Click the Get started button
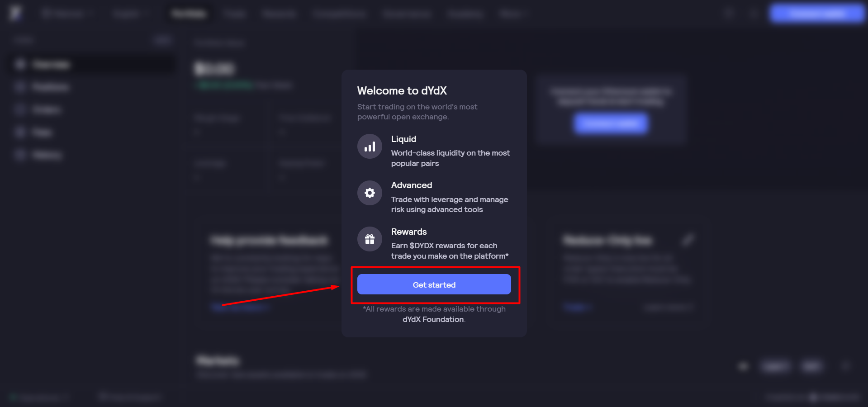Viewport: 868px width, 407px height. click(x=434, y=284)
